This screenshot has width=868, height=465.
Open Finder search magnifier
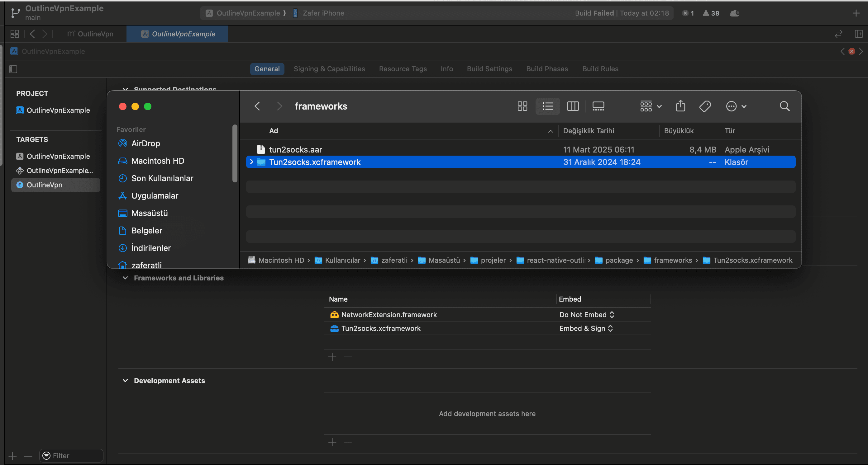tap(785, 106)
